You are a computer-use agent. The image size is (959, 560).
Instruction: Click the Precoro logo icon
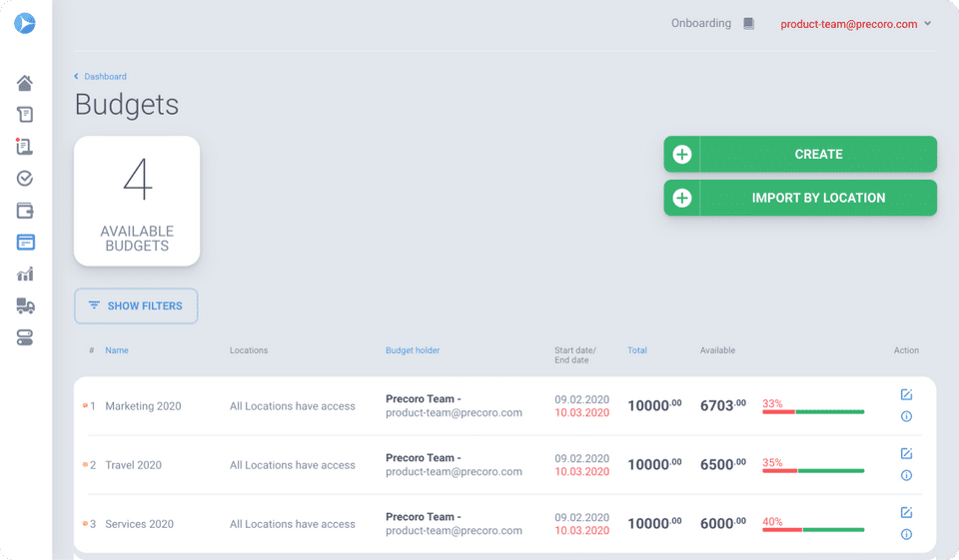coord(25,23)
